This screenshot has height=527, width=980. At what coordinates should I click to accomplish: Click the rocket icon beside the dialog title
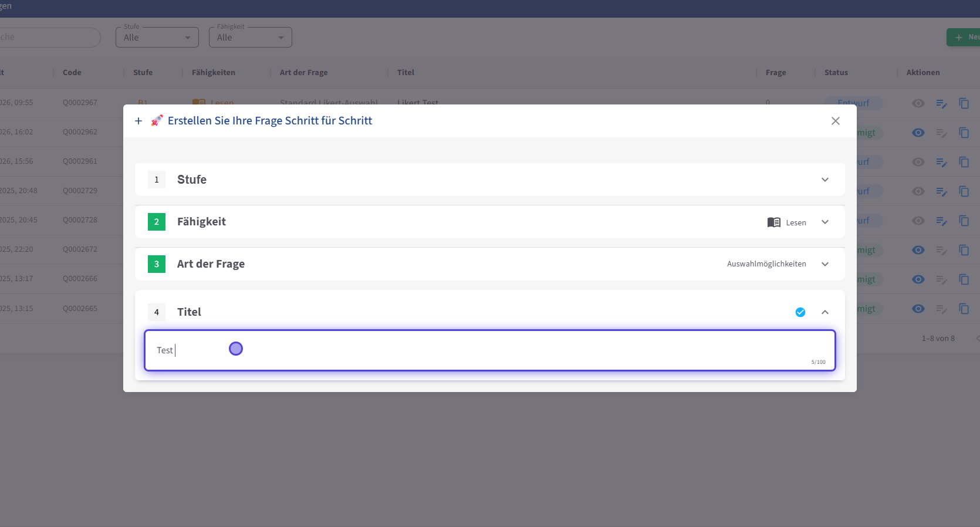coord(157,121)
